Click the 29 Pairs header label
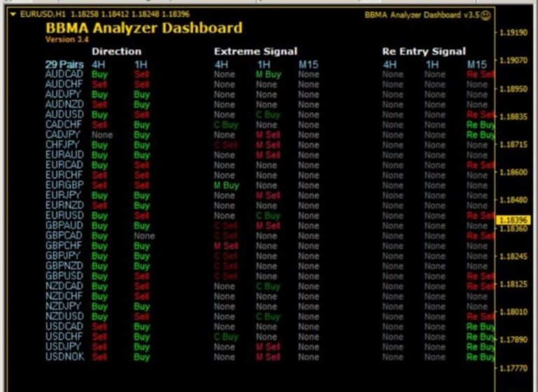The width and height of the screenshot is (538, 392). 65,64
